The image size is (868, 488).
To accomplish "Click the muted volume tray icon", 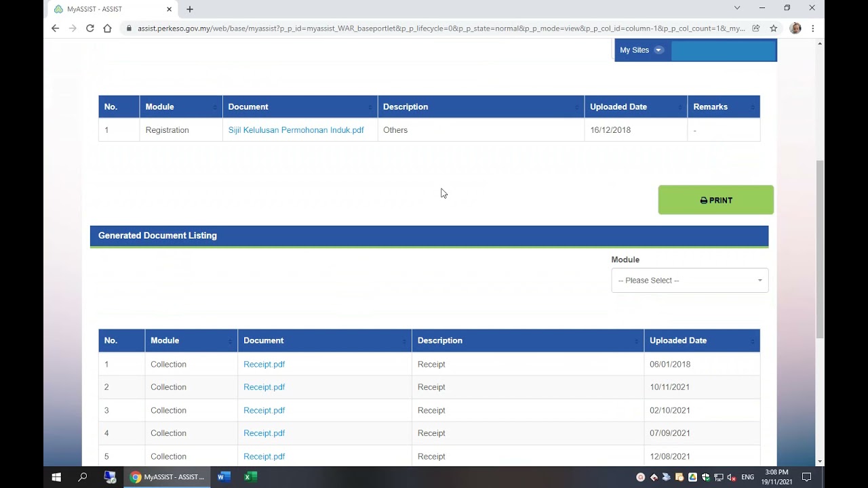I will (732, 477).
